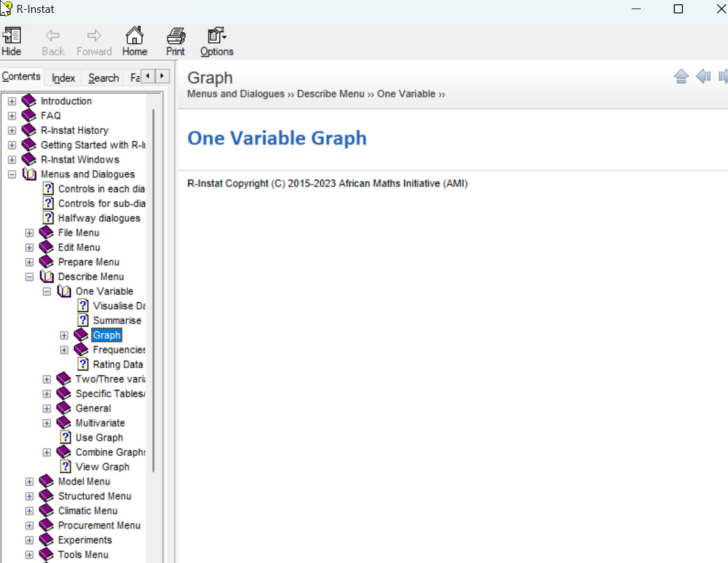Select the R-Instat Windows tree item

coord(80,160)
